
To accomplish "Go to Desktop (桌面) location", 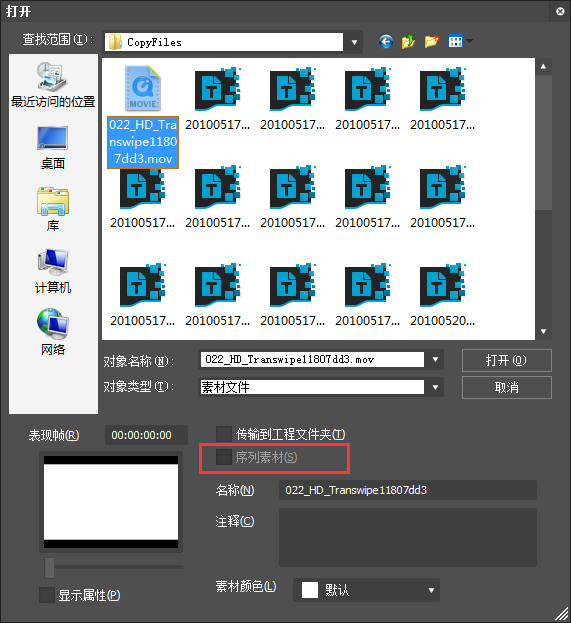I will pyautogui.click(x=53, y=148).
